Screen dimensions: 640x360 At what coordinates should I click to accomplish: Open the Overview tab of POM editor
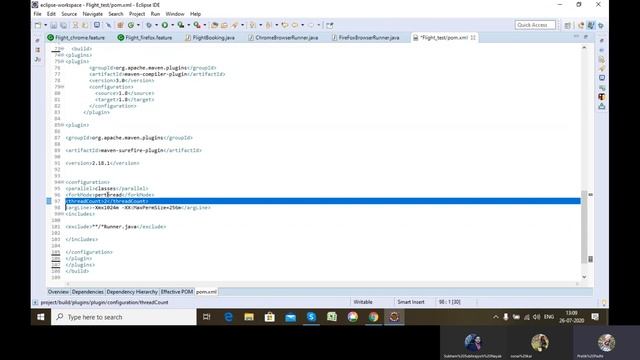click(58, 292)
